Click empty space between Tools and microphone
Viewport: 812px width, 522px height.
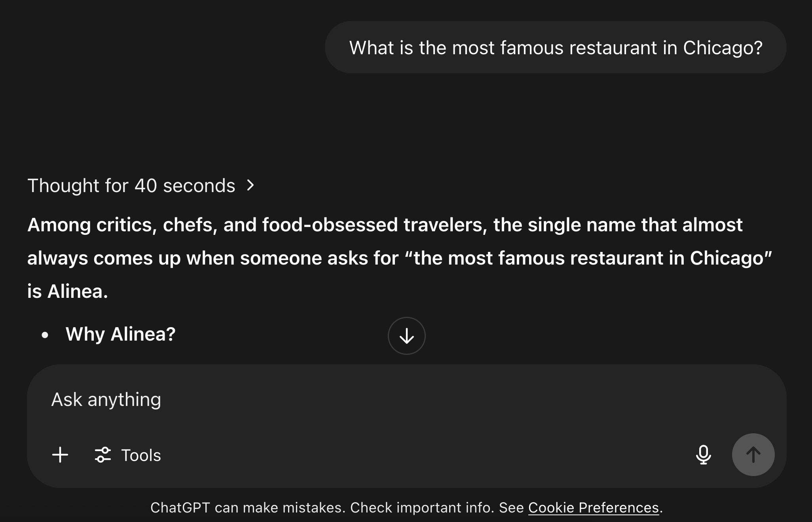click(427, 455)
